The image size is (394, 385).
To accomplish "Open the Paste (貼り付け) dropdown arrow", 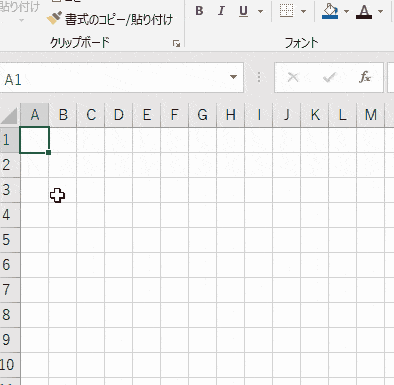I will pyautogui.click(x=22, y=21).
